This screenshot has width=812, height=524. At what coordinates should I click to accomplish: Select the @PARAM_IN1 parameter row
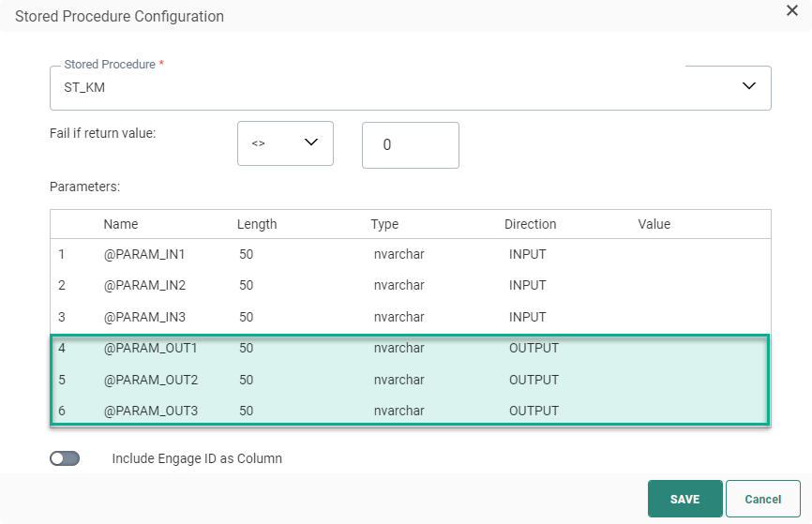143,254
